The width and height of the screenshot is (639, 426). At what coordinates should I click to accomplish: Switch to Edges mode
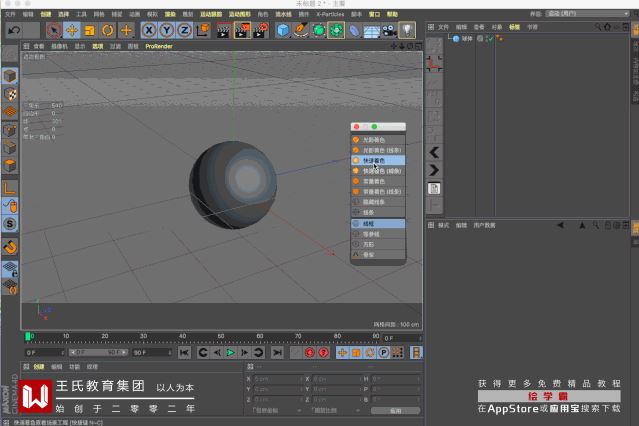(x=10, y=148)
